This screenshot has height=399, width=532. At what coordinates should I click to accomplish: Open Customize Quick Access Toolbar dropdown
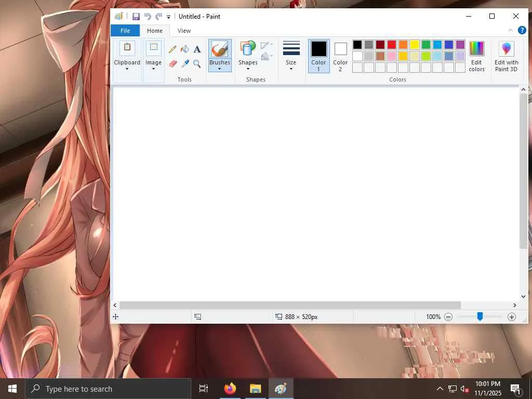(x=168, y=17)
